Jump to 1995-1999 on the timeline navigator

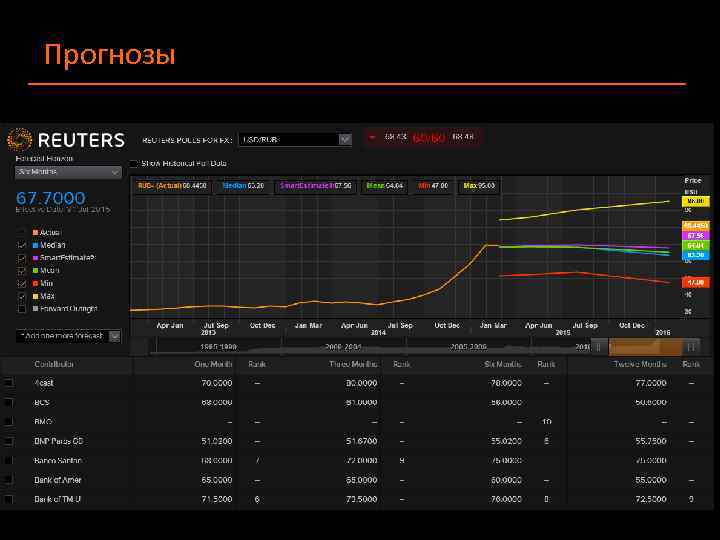(218, 347)
